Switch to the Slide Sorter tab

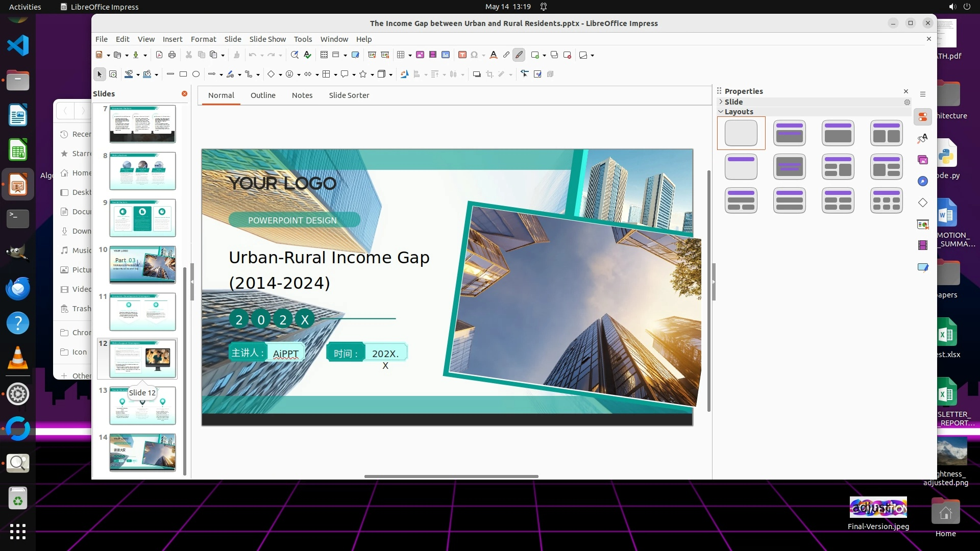click(x=349, y=95)
